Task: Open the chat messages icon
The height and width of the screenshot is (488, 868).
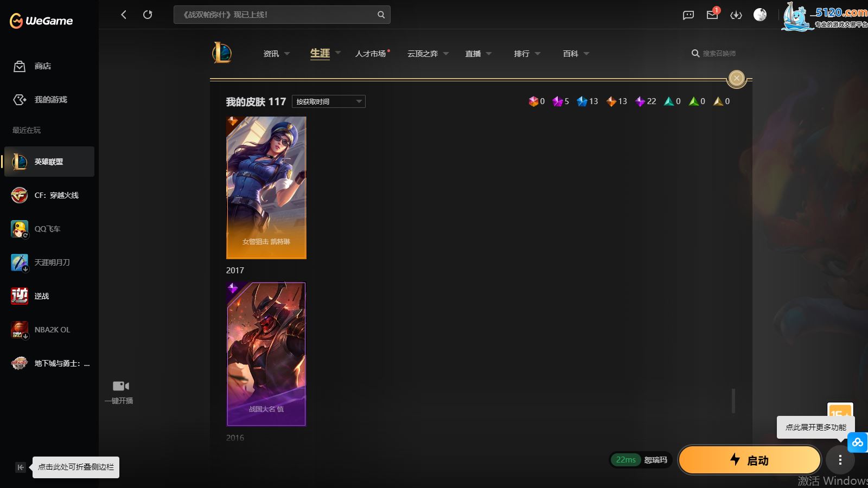Action: pyautogui.click(x=688, y=15)
